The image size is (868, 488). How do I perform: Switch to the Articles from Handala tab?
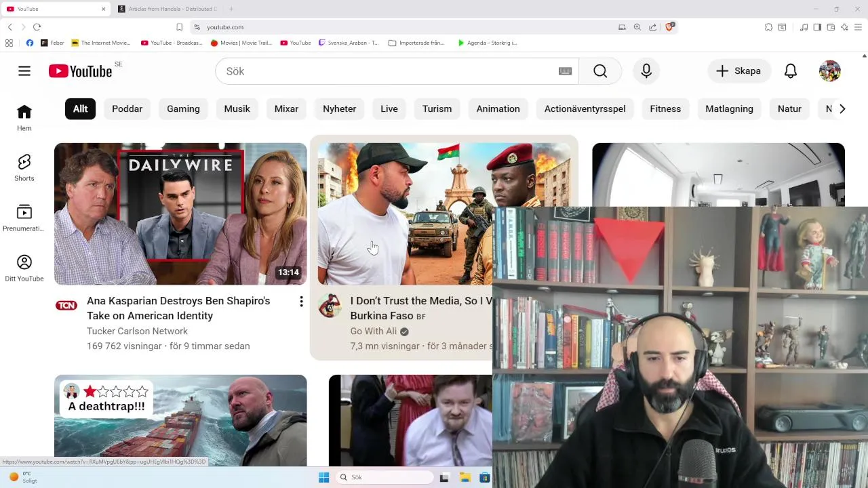point(167,9)
